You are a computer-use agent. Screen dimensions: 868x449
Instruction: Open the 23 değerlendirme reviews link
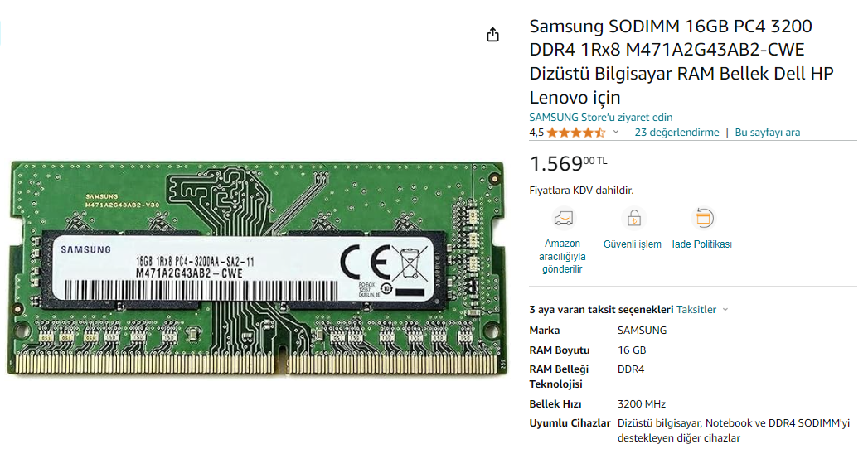click(x=676, y=133)
